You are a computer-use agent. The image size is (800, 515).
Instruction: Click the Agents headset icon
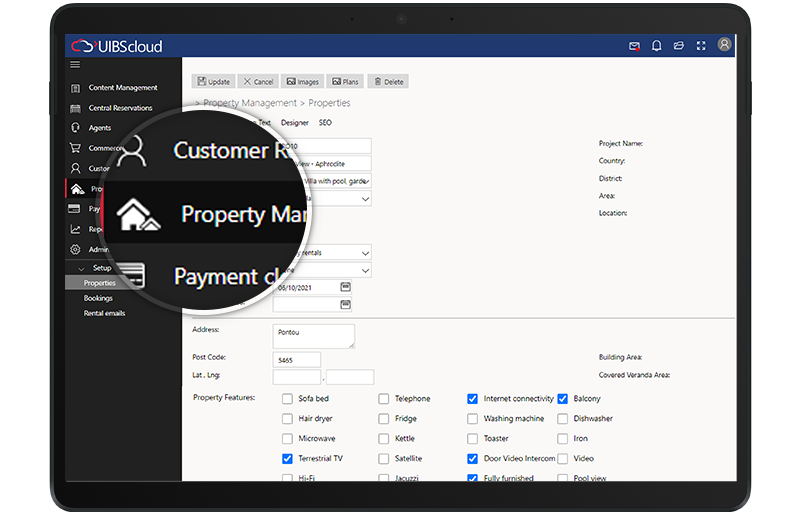click(x=76, y=128)
